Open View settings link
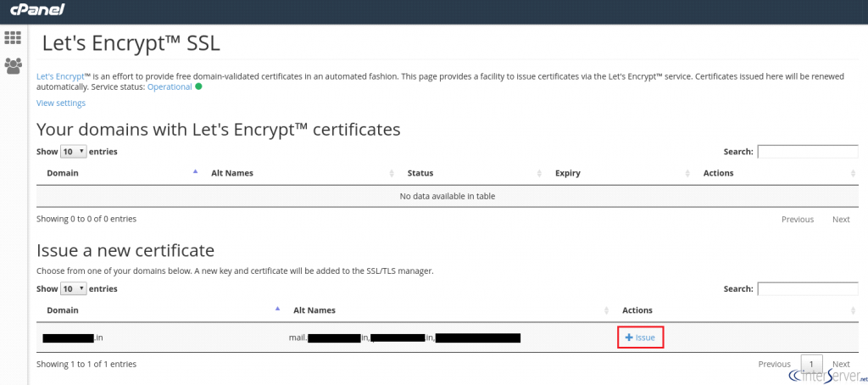Image resolution: width=868 pixels, height=385 pixels. [x=61, y=103]
